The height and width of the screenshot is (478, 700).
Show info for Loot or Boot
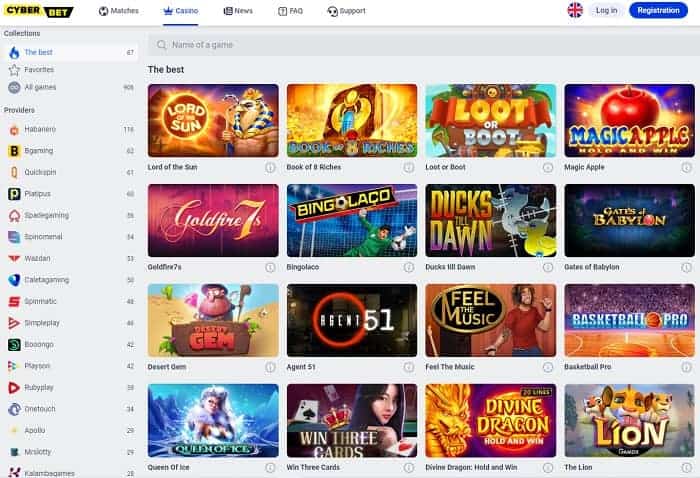click(548, 167)
